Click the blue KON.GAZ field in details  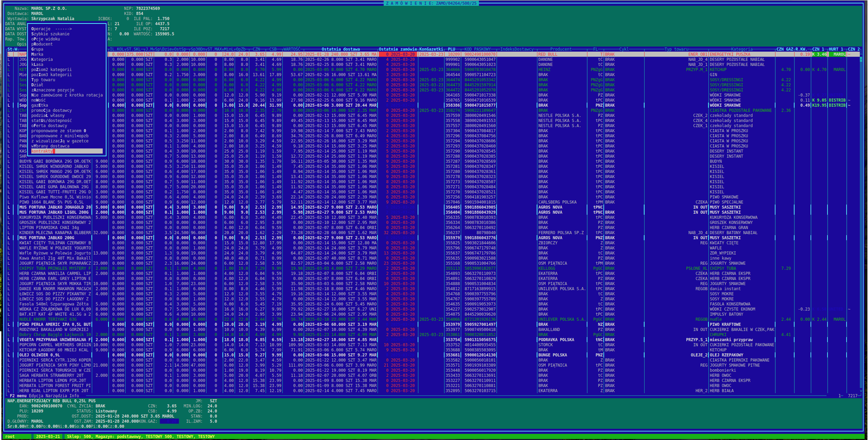coord(169,421)
